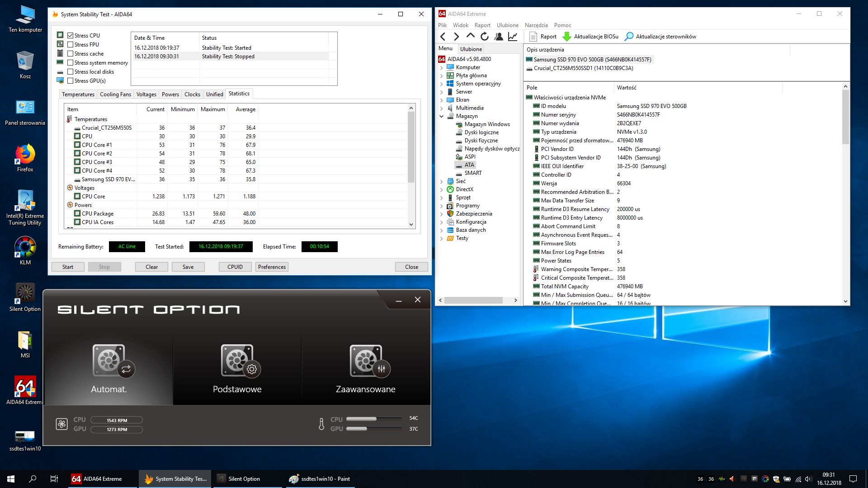Open KLM desktop icon

coord(25,251)
